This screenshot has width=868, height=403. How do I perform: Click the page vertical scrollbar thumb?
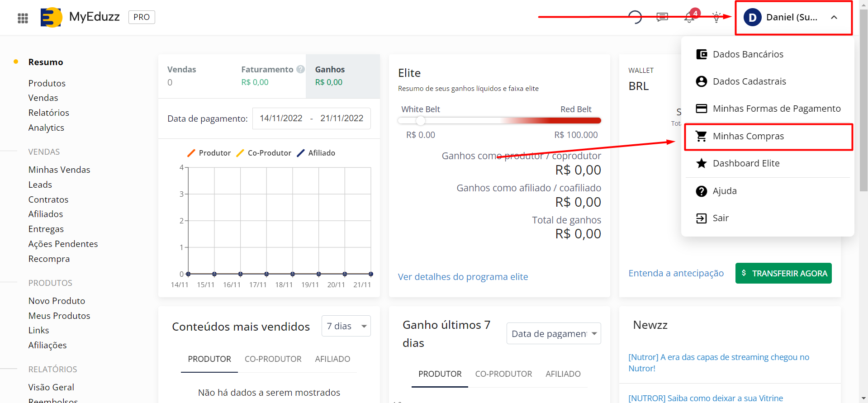tap(863, 100)
